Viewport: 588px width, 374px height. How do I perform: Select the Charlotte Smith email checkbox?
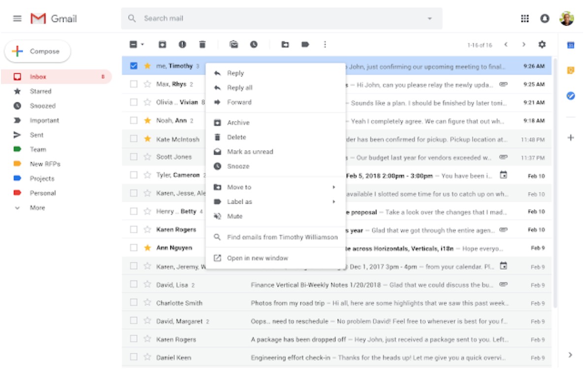coord(133,303)
